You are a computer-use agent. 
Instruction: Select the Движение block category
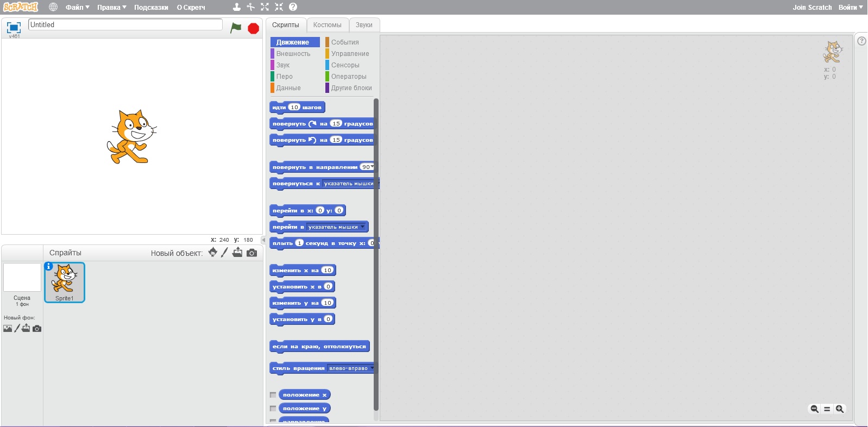[295, 42]
